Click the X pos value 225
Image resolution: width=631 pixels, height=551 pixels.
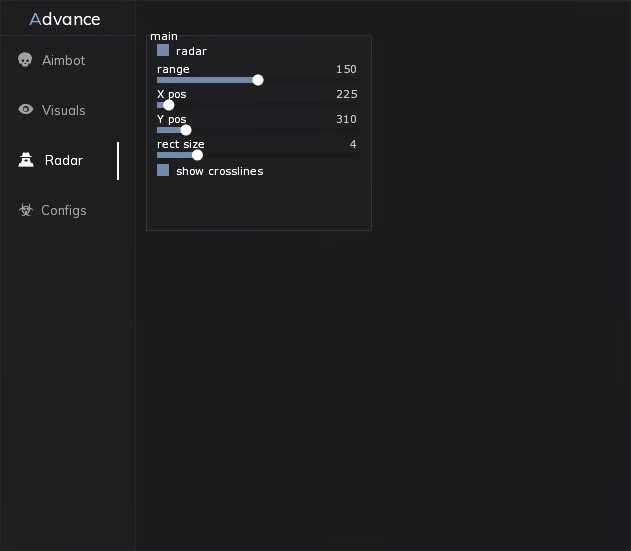click(x=346, y=94)
